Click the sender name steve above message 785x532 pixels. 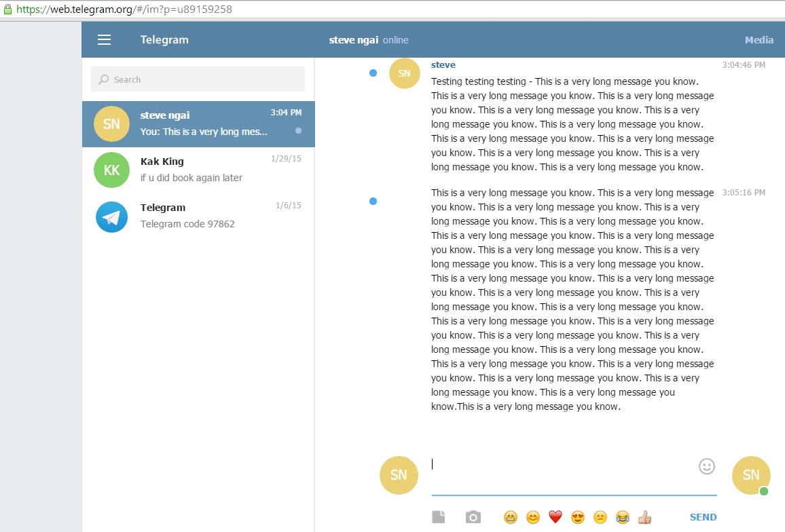443,64
